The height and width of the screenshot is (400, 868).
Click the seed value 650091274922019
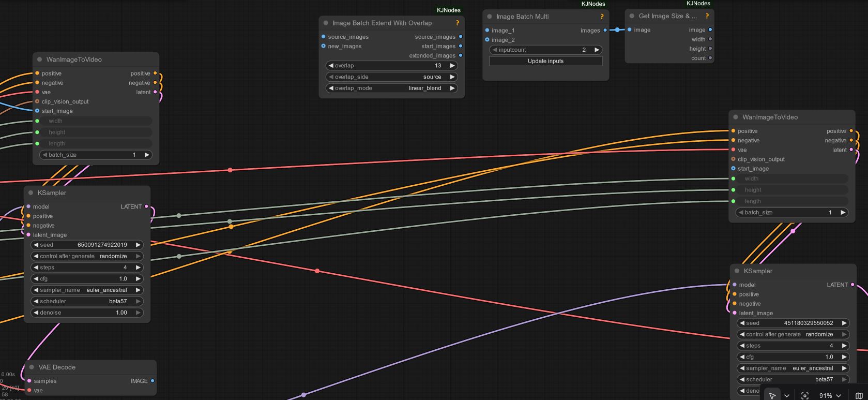(x=102, y=245)
